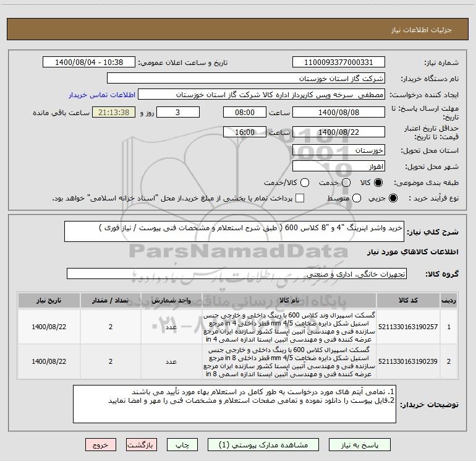
Task: Click the need date cell in row 1
Action: pyautogui.click(x=49, y=327)
